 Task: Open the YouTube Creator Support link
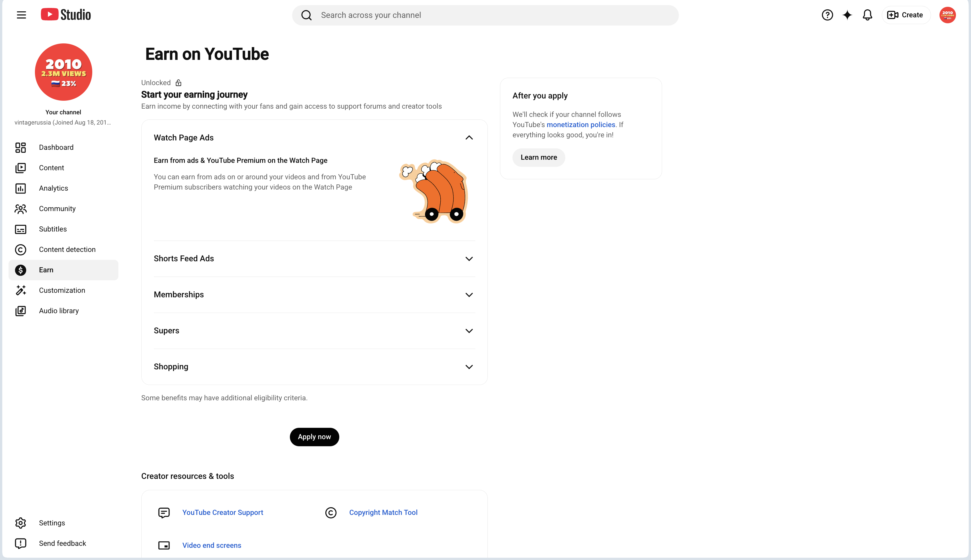[223, 513]
